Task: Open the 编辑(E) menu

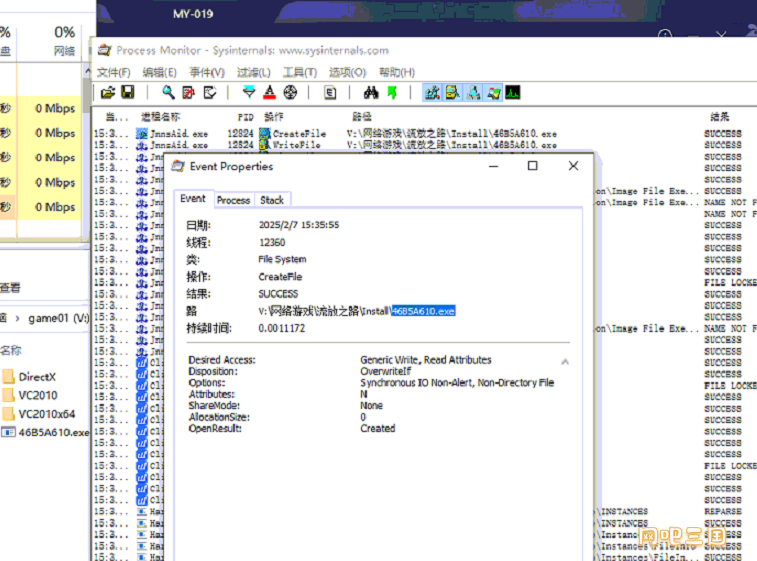Action: [x=160, y=72]
